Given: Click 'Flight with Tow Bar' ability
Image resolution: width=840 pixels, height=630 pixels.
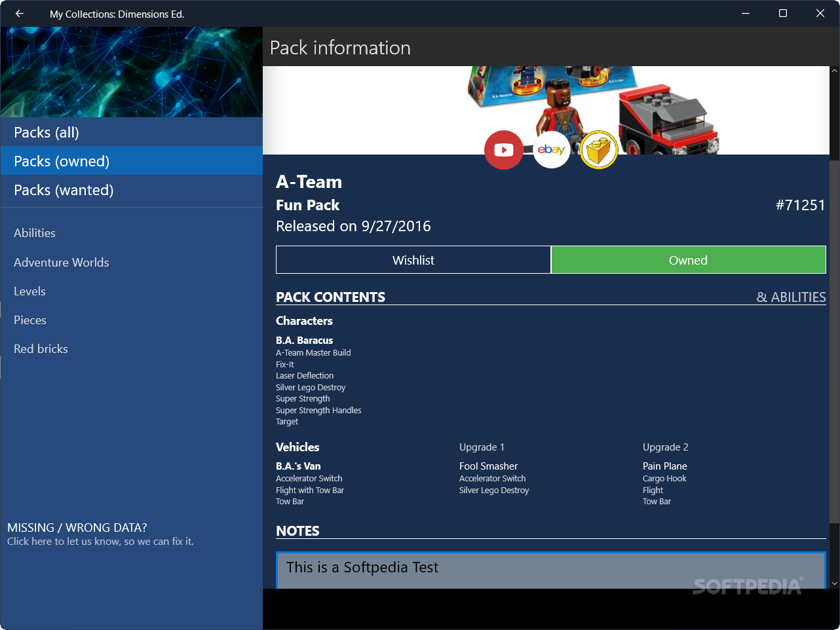Looking at the screenshot, I should tap(310, 491).
